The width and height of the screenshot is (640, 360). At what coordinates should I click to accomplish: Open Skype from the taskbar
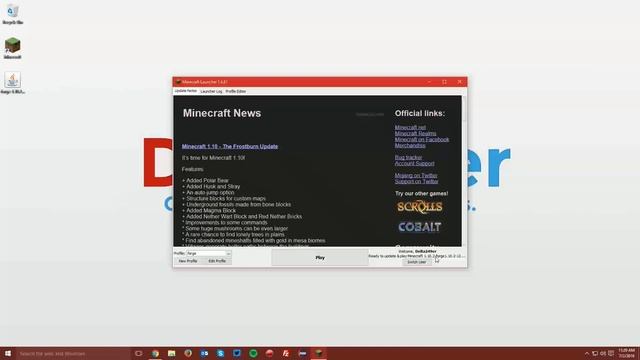pyautogui.click(x=220, y=353)
